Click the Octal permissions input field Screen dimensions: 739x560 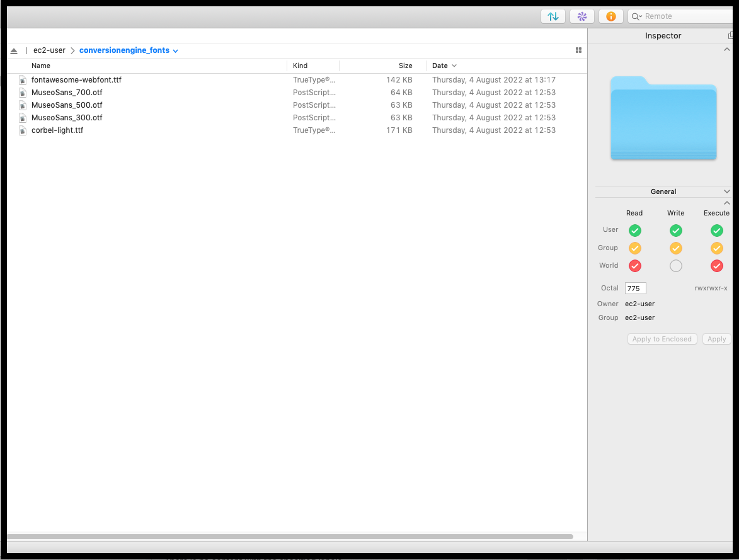(635, 288)
